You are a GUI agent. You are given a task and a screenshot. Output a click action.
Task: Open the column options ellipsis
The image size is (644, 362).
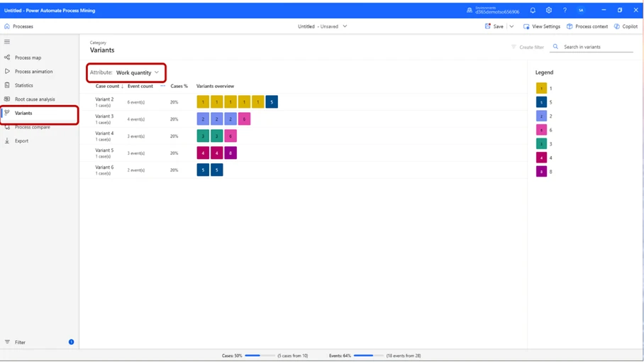(x=162, y=86)
